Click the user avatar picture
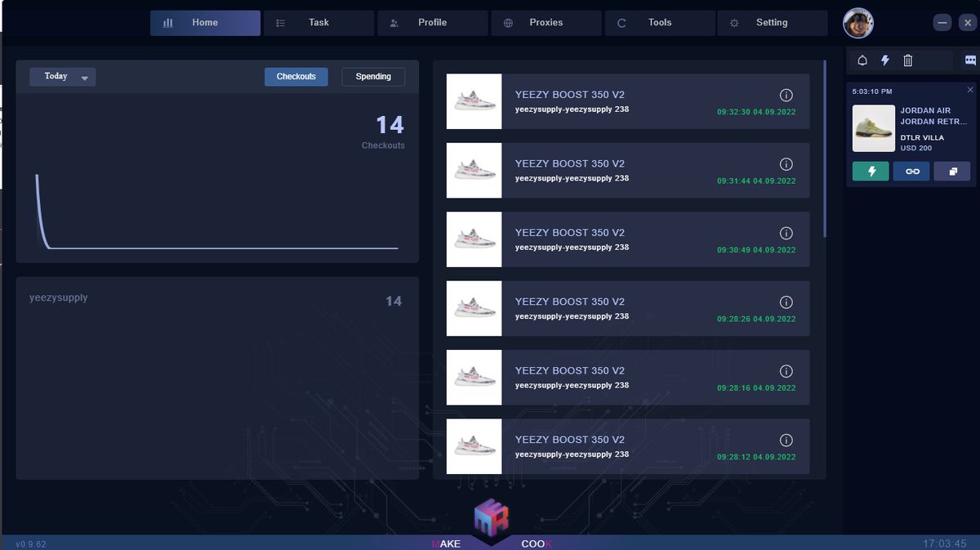This screenshot has width=980, height=550. point(858,23)
